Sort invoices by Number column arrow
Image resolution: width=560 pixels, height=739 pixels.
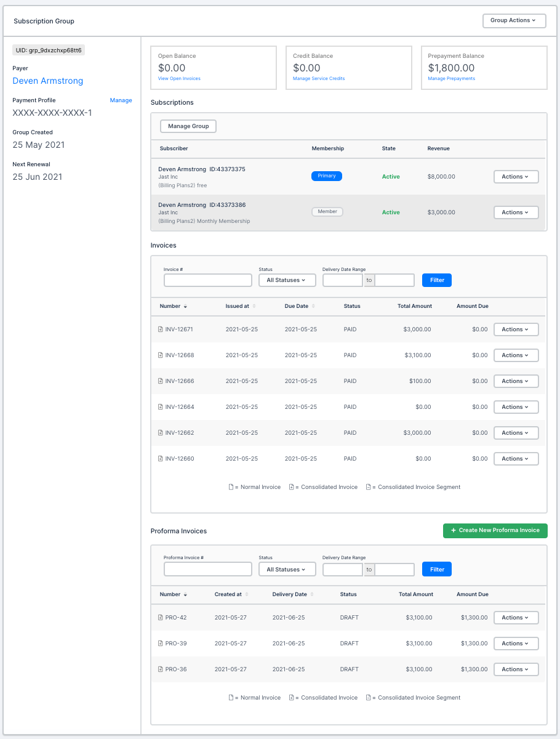[x=185, y=307]
